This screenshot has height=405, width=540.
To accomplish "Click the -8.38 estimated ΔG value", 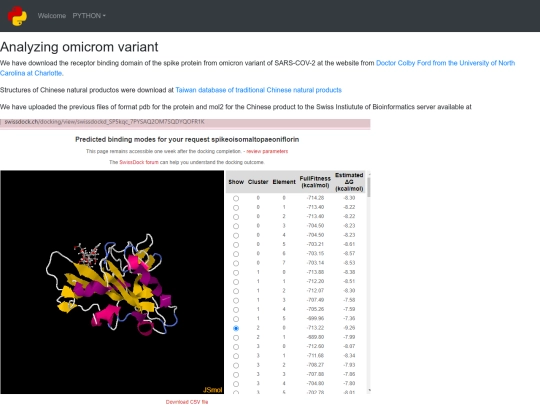I will pos(349,272).
